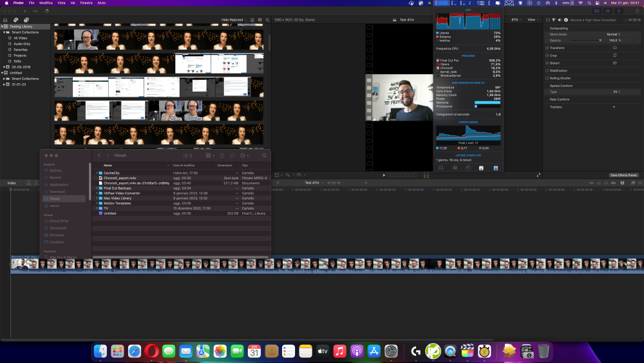Open the Libraries sidebar icon in Final Cut
Viewport: 644px width, 363px height.
5,20
